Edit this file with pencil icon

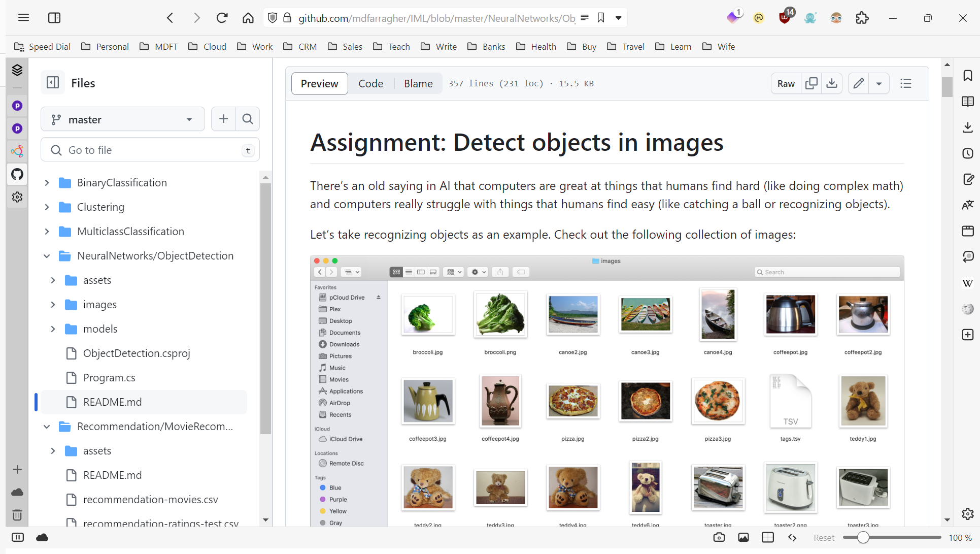(x=858, y=83)
